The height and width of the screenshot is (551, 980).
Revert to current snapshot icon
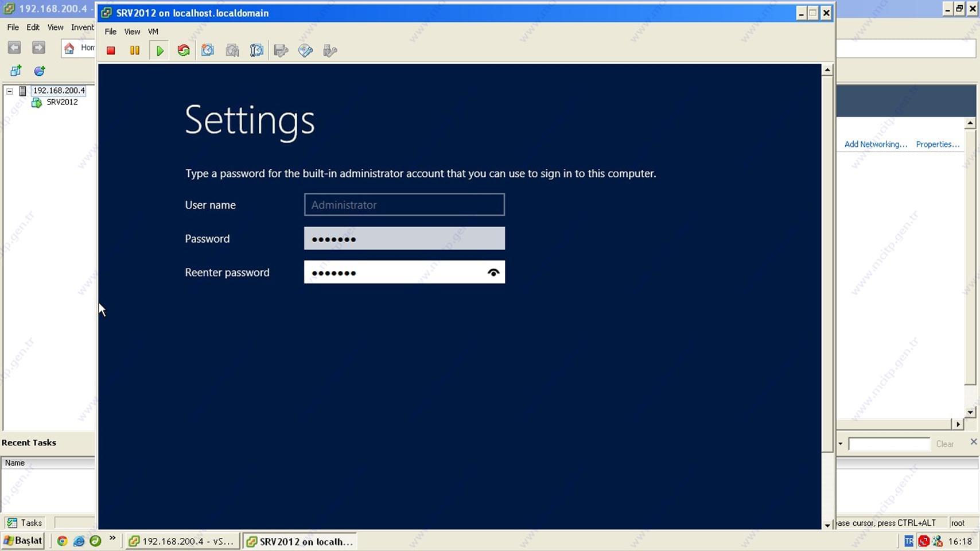tap(232, 51)
